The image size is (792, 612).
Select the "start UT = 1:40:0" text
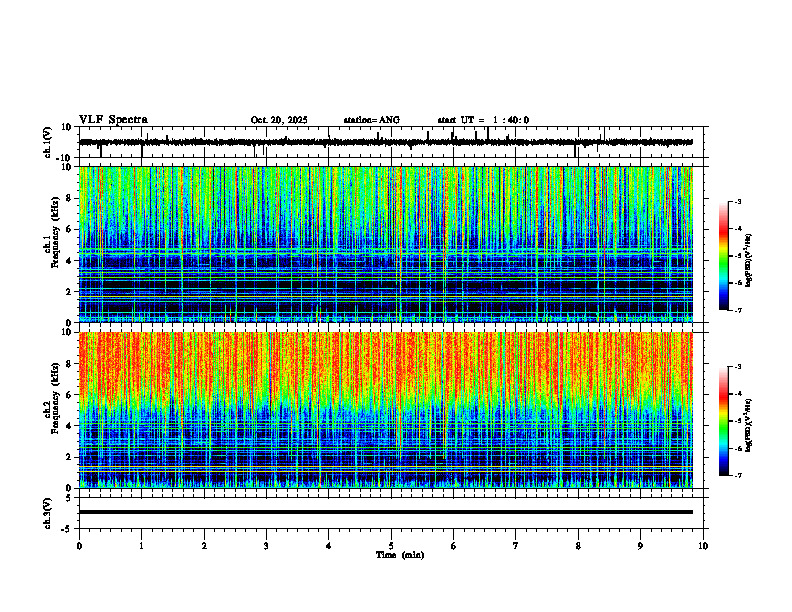(x=483, y=120)
